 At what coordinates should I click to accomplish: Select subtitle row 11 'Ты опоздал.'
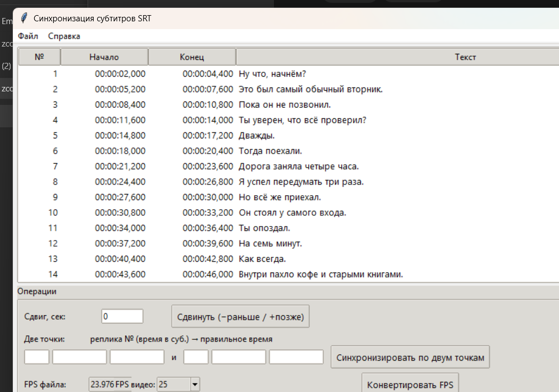288,228
